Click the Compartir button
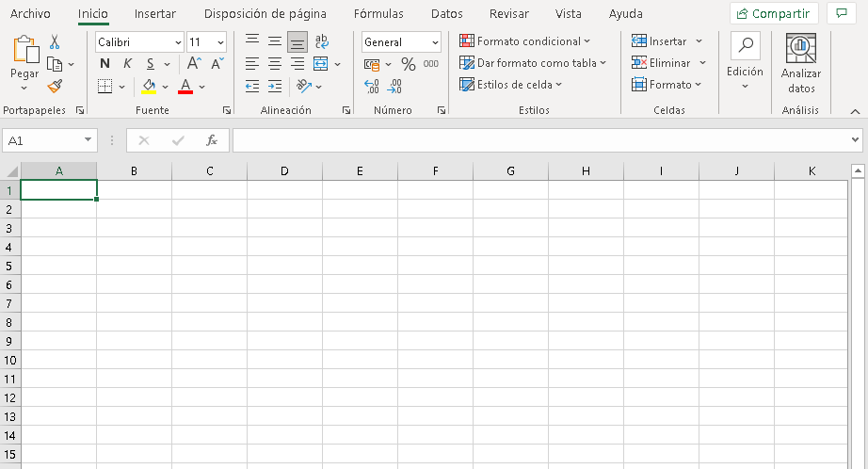This screenshot has width=868, height=469. [x=774, y=13]
